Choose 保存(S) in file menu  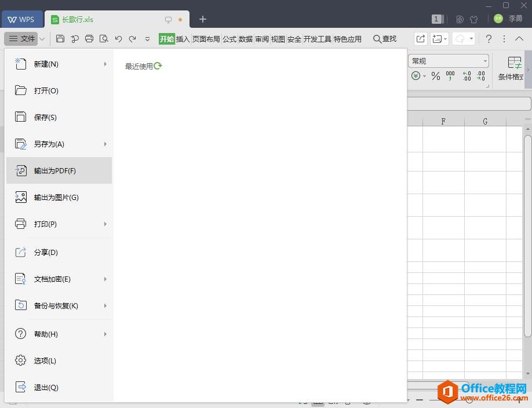59,117
